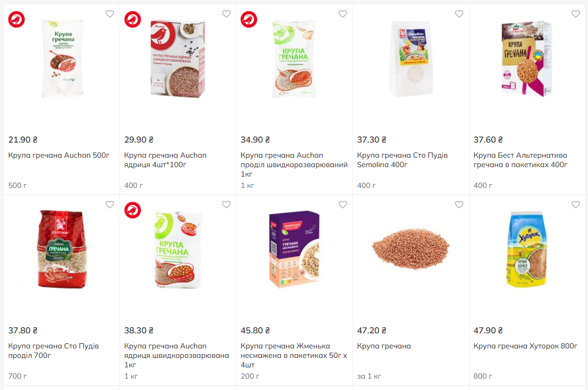Viewport: 588px width, 390px height.
Task: Add Сто Пудів проділ 700г to favorites
Action: coord(110,204)
